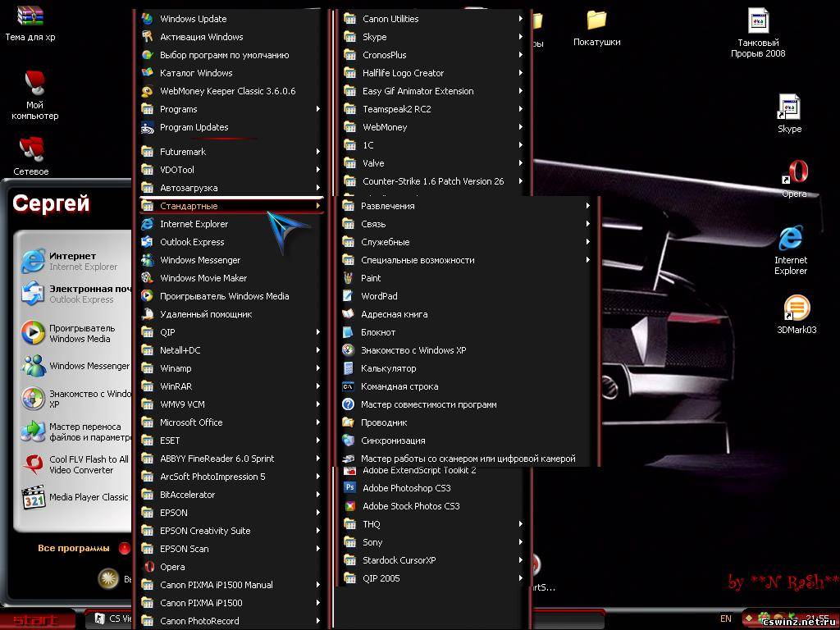Launch Adobe Photoshop CS3 from its Ps icon
Screen dimensions: 840x630
pos(349,487)
